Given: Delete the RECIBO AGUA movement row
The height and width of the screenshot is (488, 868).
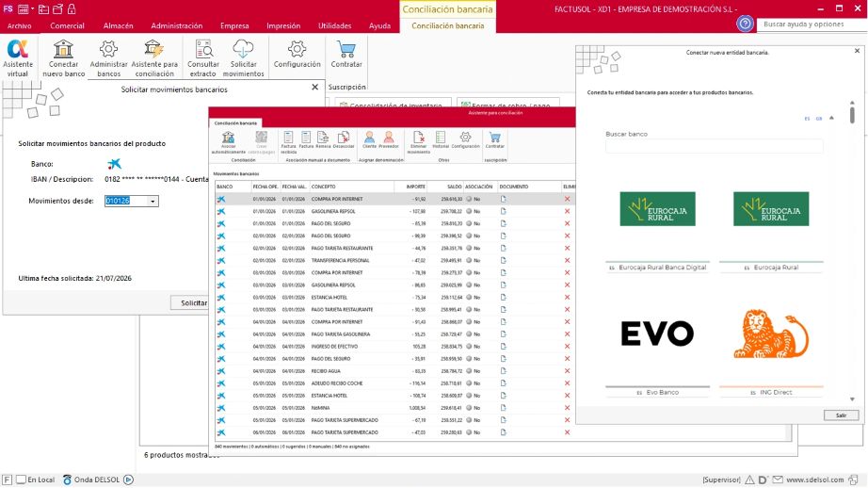Looking at the screenshot, I should tap(567, 371).
